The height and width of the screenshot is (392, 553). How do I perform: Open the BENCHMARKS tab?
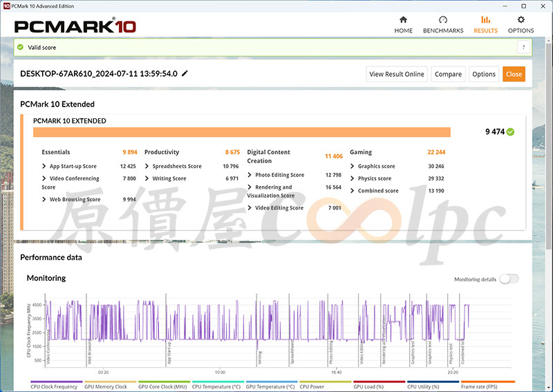(x=443, y=25)
